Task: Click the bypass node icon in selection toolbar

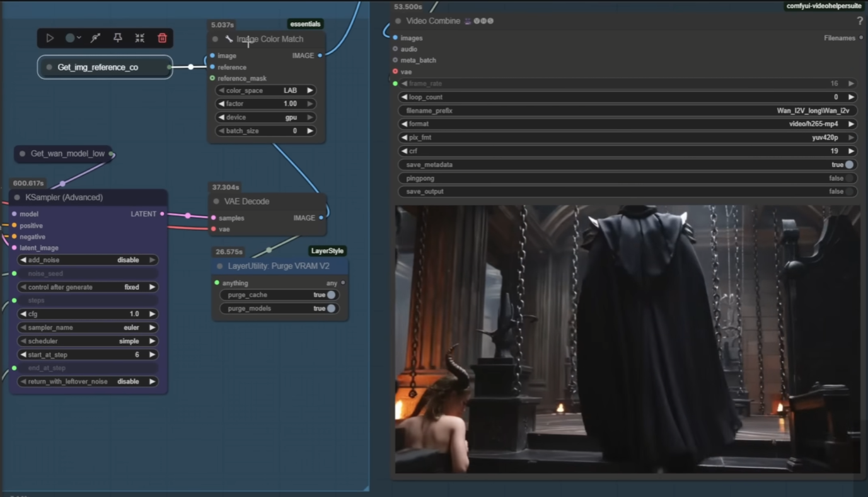Action: (x=95, y=38)
